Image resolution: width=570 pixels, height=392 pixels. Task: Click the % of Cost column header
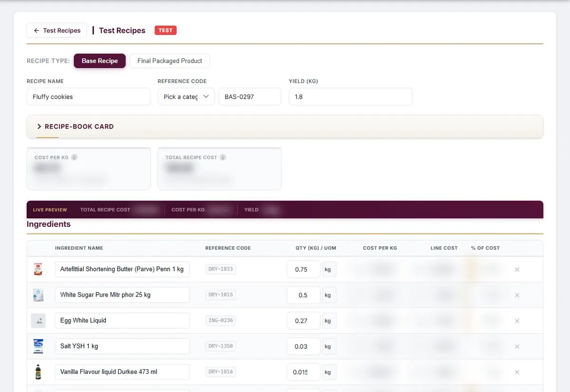[485, 248]
